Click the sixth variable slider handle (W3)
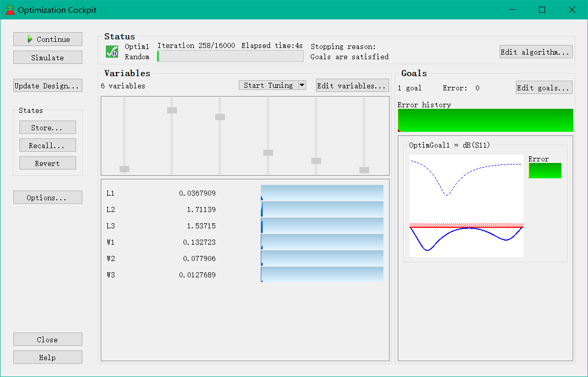Image resolution: width=588 pixels, height=377 pixels. (364, 170)
